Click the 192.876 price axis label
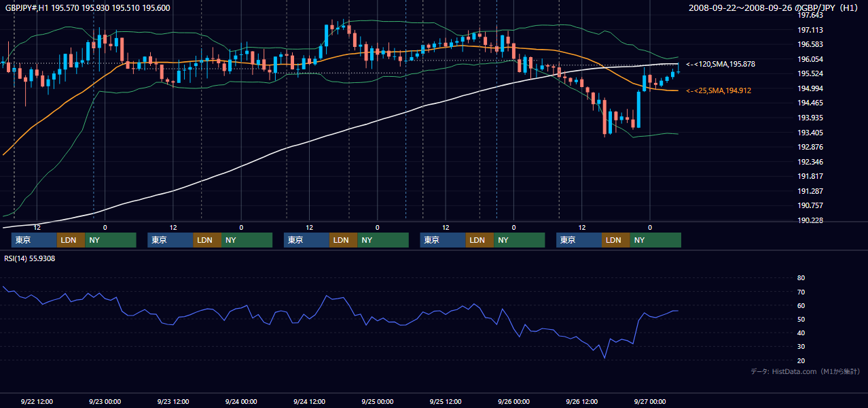This screenshot has width=868, height=408. 810,147
